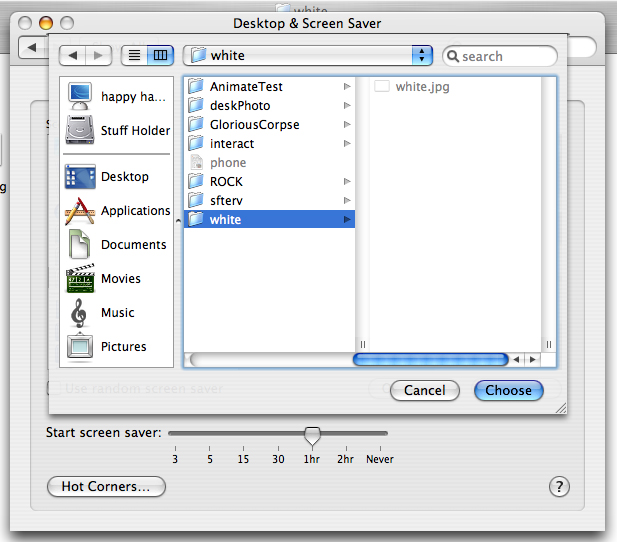Click the first column resize handle
The width and height of the screenshot is (617, 542).
362,344
